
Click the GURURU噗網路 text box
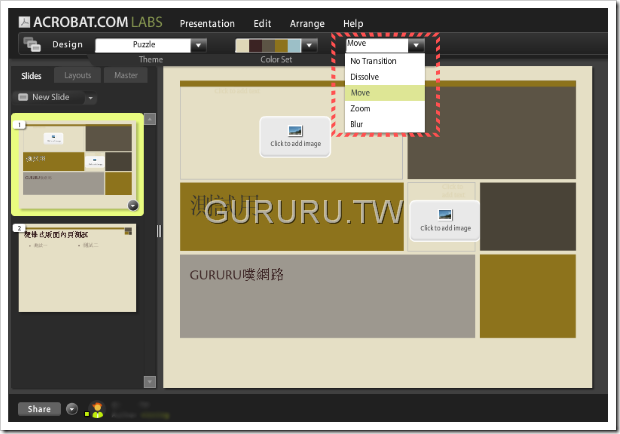pos(327,296)
